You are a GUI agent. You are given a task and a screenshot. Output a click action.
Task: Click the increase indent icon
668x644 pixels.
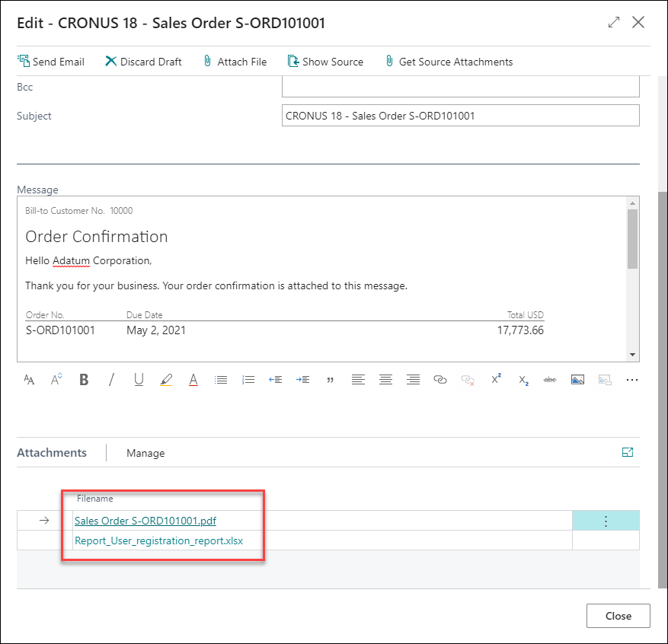point(303,380)
